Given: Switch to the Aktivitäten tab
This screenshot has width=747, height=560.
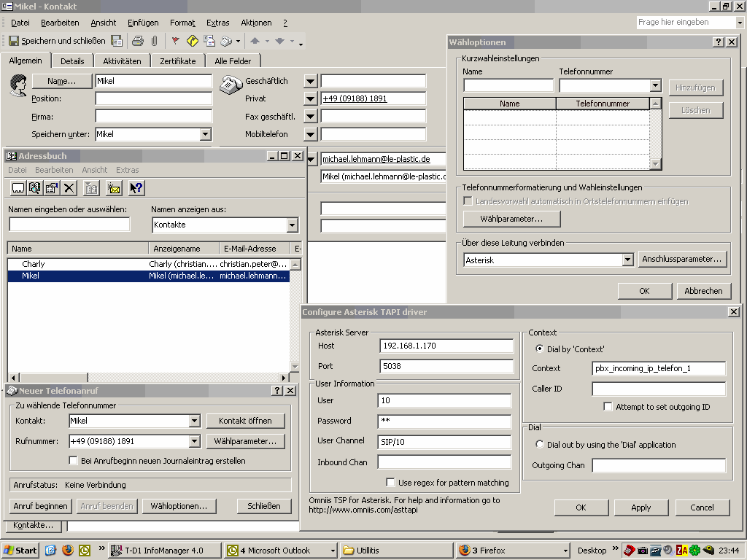Looking at the screenshot, I should tap(122, 61).
